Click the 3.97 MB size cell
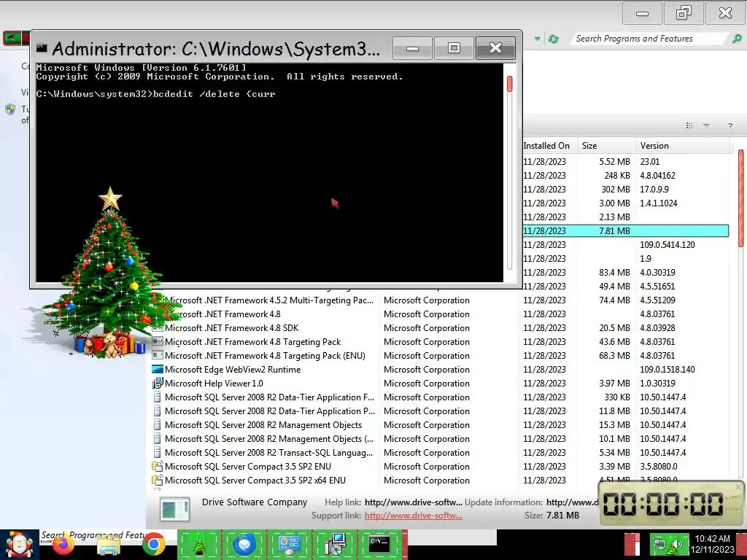This screenshot has width=747, height=560. [x=614, y=383]
